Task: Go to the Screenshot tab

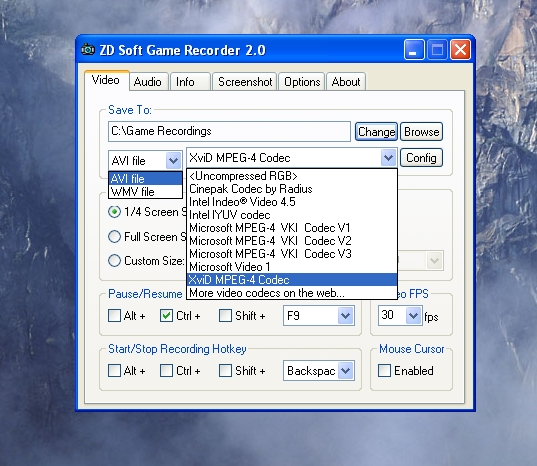Action: click(245, 82)
